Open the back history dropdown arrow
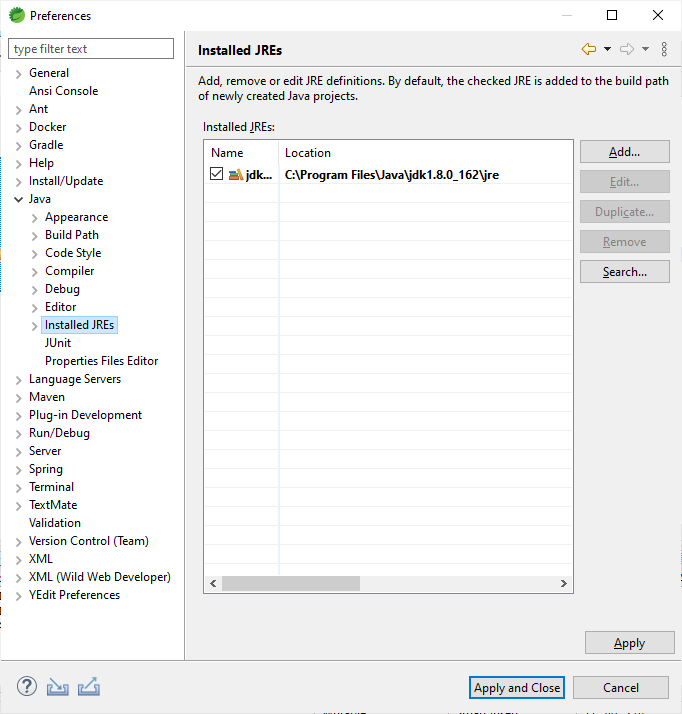This screenshot has width=682, height=714. pos(607,50)
